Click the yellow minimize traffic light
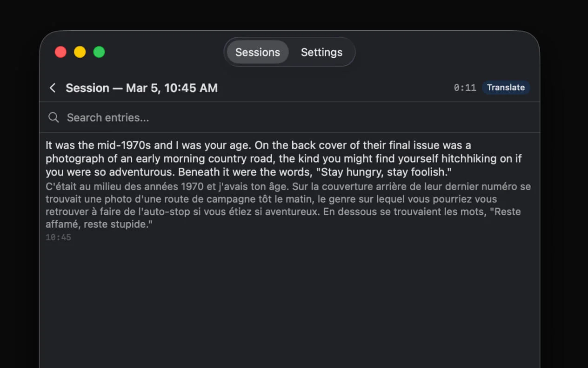The width and height of the screenshot is (588, 368). (x=80, y=52)
